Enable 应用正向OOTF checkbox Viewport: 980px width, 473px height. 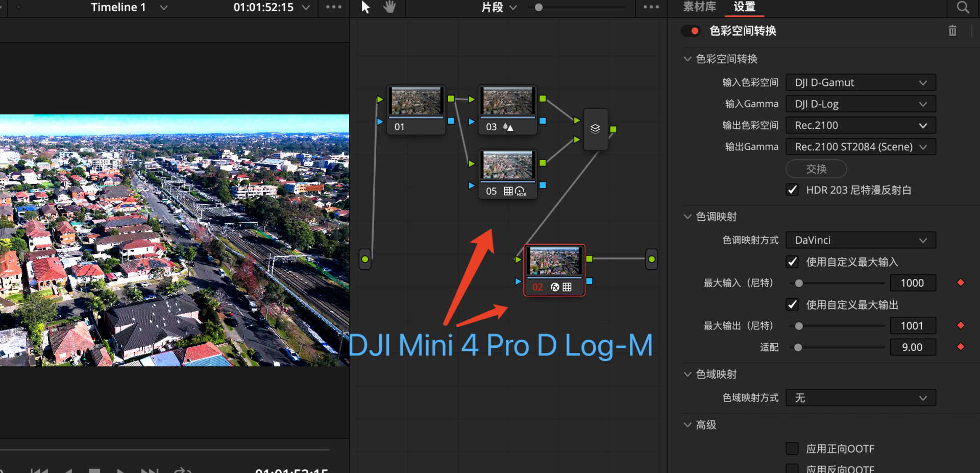[792, 448]
